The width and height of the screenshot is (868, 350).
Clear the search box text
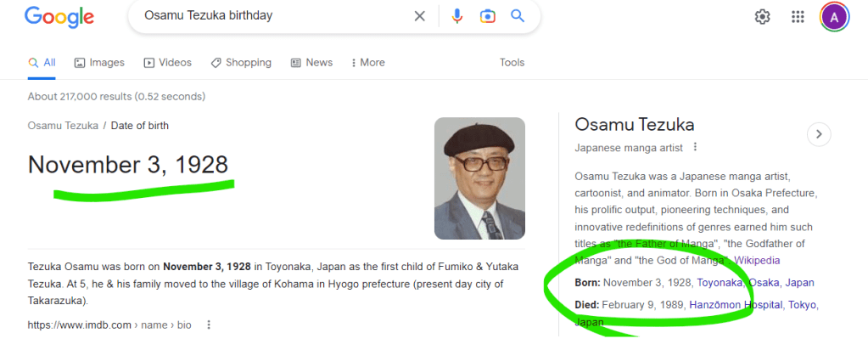419,16
